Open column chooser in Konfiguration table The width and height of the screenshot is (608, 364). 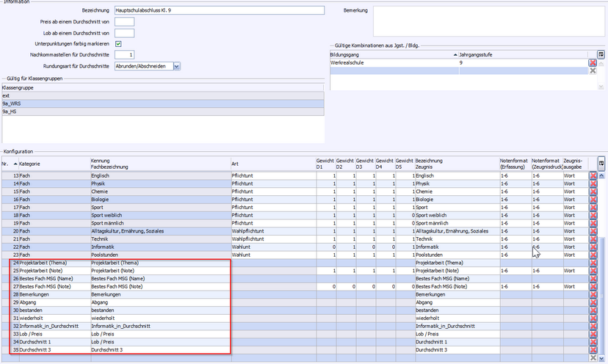[601, 163]
